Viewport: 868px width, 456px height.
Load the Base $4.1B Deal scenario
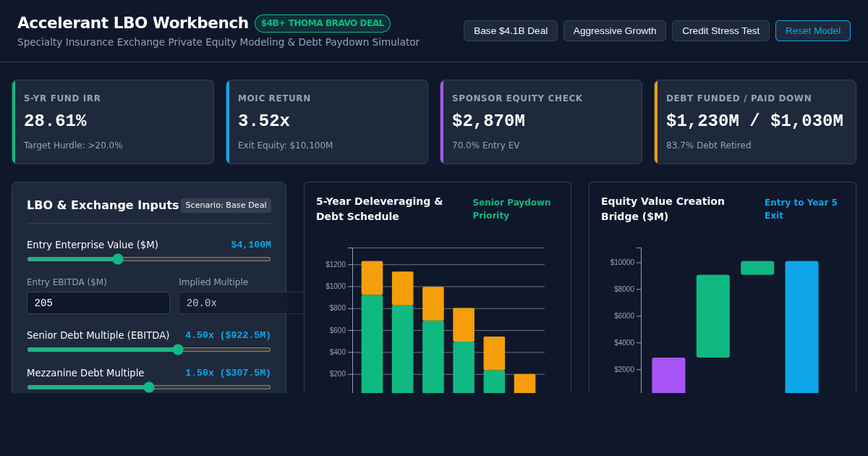click(x=511, y=30)
